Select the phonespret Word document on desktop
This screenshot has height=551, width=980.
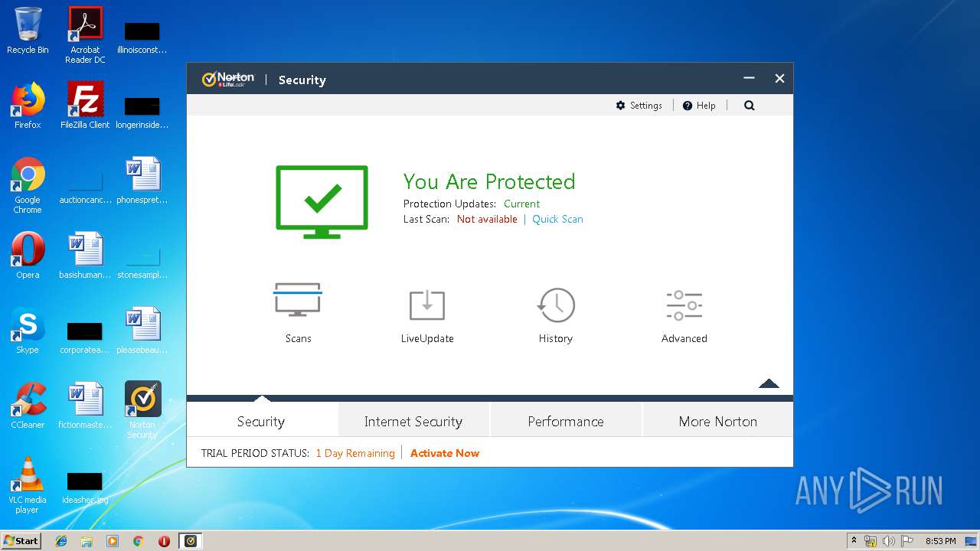[142, 181]
